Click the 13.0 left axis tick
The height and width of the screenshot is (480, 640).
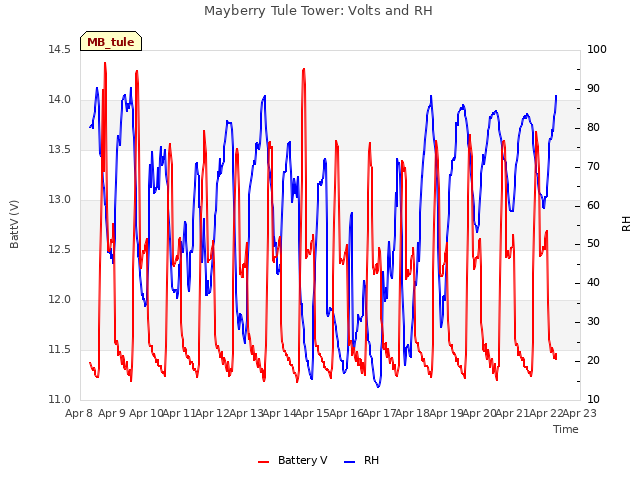(59, 200)
